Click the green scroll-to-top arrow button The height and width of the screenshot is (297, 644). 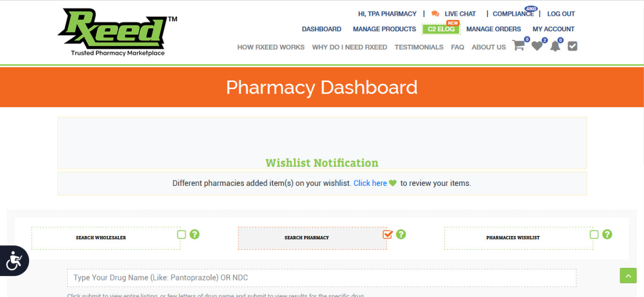coord(628,276)
